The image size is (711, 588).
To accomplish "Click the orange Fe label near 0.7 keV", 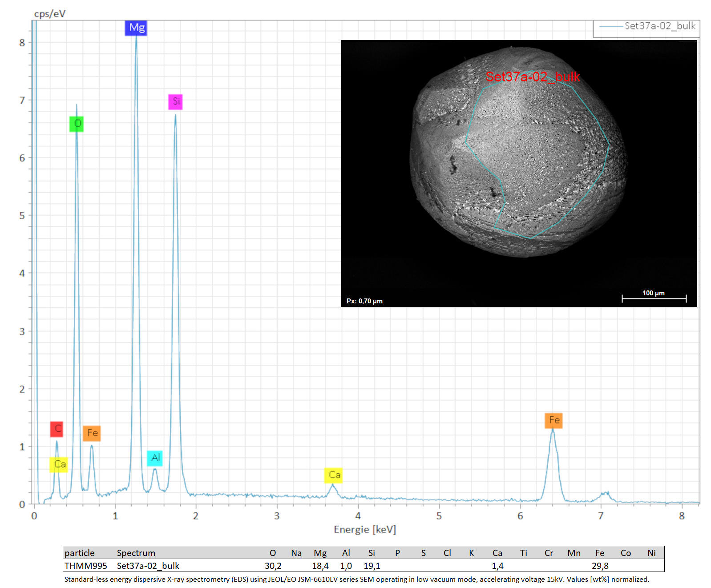I will point(92,433).
